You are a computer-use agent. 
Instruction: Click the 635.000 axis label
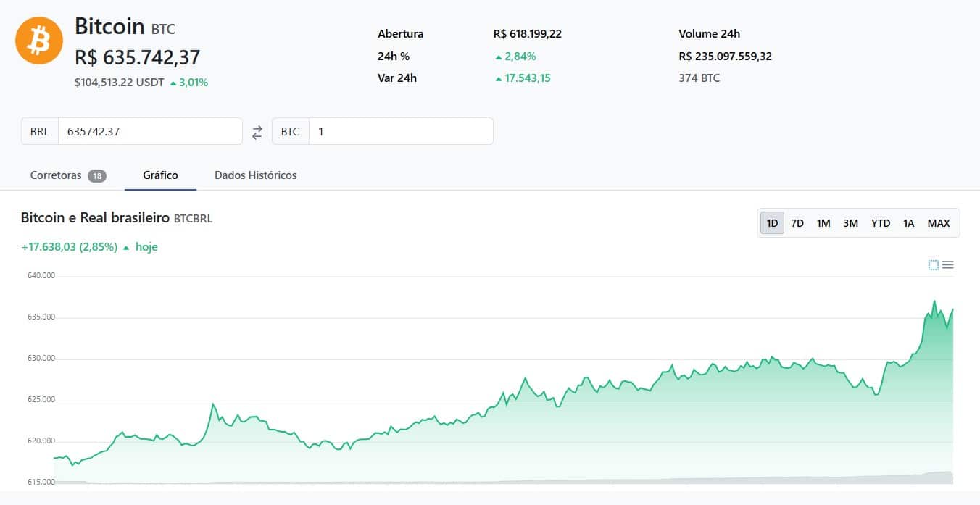tap(41, 317)
